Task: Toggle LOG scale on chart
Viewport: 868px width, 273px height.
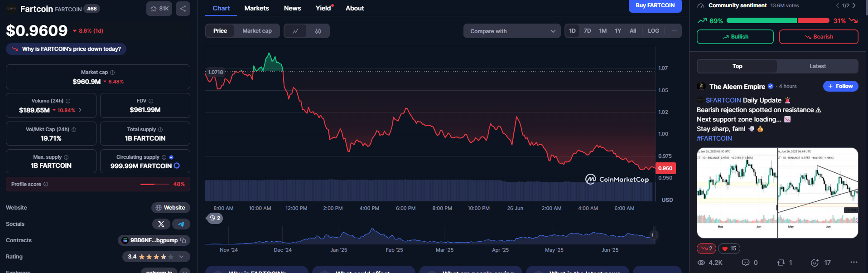Action: pyautogui.click(x=653, y=31)
